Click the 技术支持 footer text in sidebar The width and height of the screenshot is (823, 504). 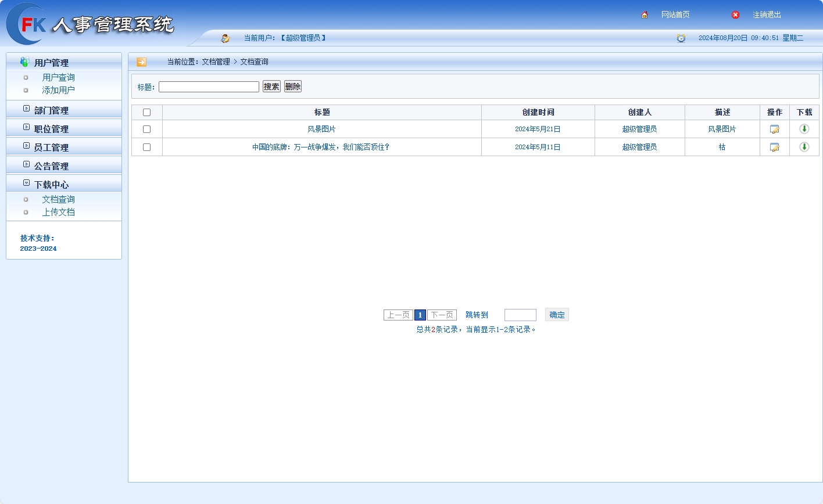[37, 238]
